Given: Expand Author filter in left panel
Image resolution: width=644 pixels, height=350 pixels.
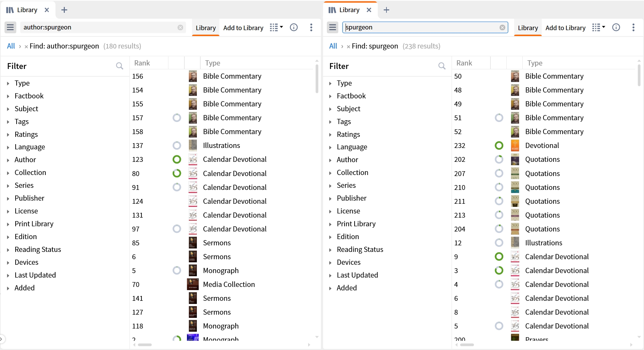Looking at the screenshot, I should click(8, 160).
